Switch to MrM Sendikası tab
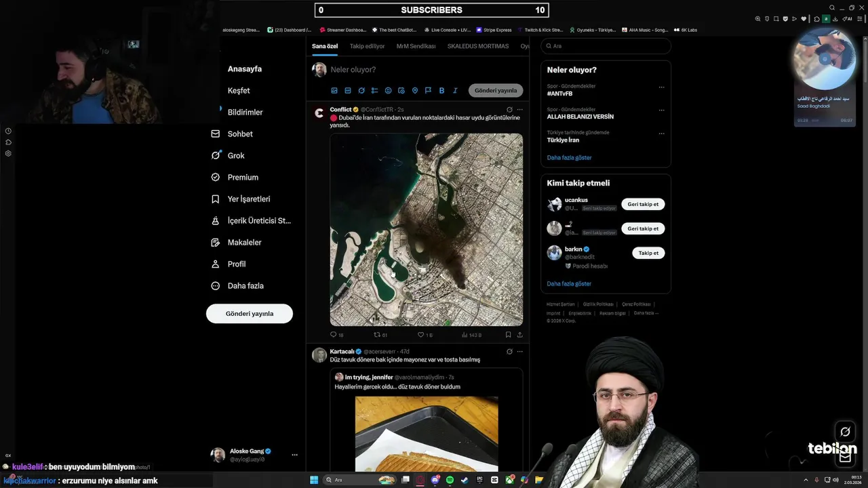Screen dimensions: 868x488 (416, 46)
